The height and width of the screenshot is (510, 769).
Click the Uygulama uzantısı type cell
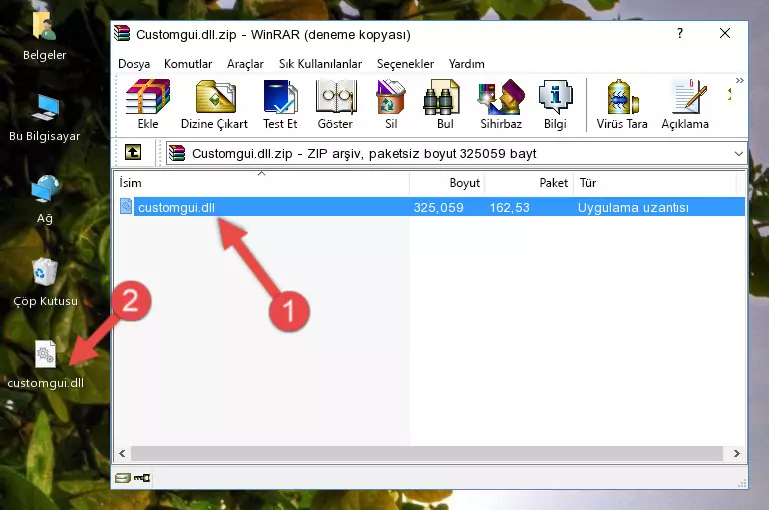(x=633, y=207)
